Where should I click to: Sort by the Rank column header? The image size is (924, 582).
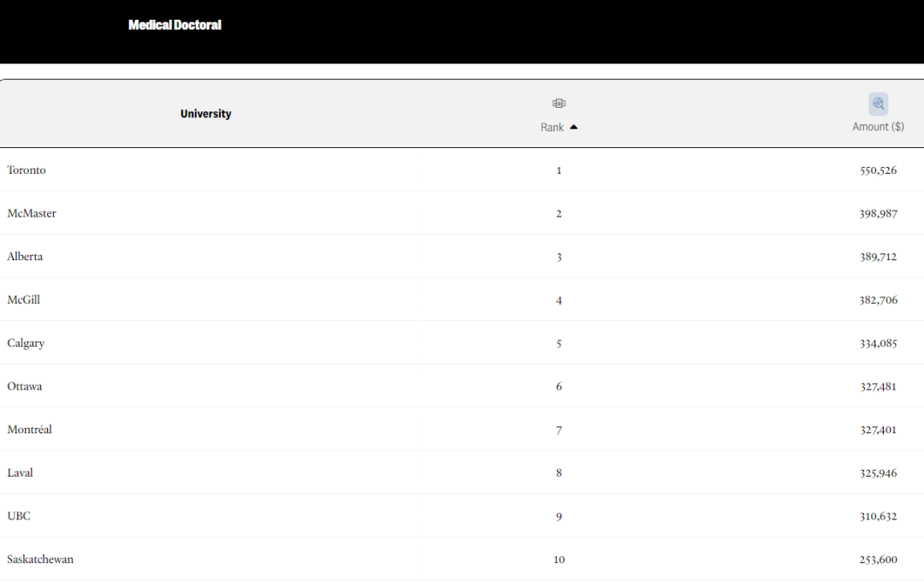click(552, 128)
